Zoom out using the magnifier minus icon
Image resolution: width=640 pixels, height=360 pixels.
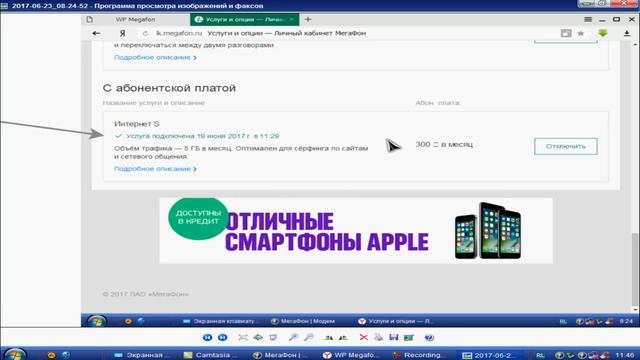click(309, 338)
